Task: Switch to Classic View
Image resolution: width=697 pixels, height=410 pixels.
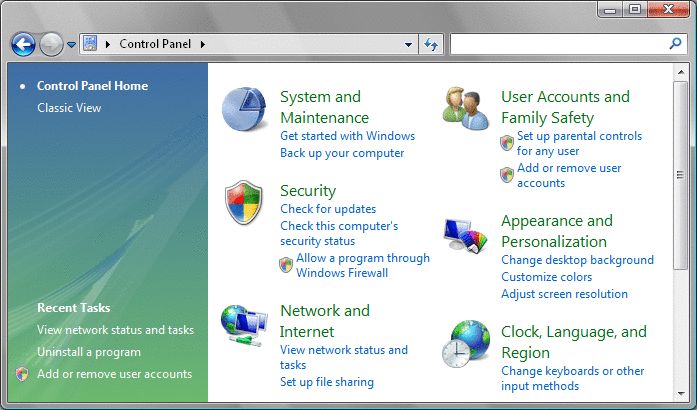Action: pos(69,108)
